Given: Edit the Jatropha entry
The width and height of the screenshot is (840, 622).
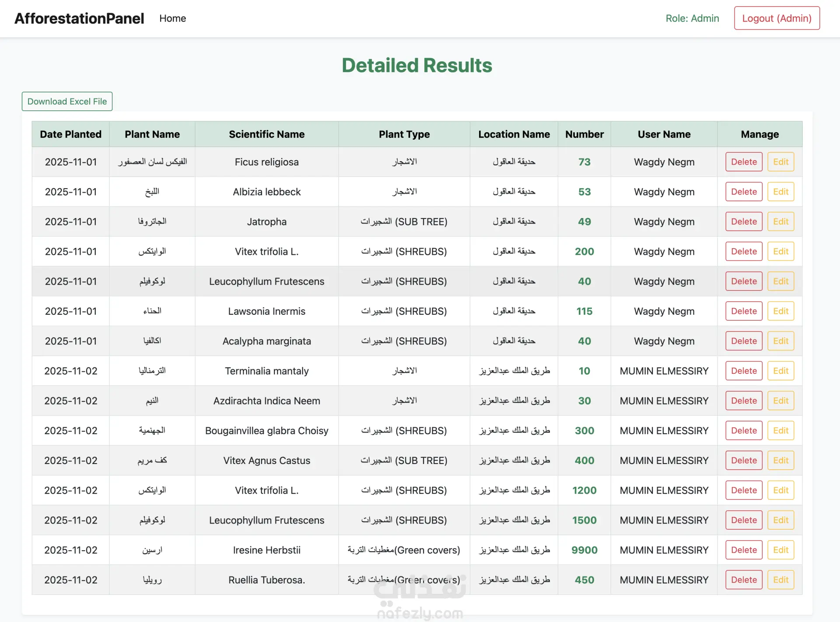Looking at the screenshot, I should (x=780, y=221).
